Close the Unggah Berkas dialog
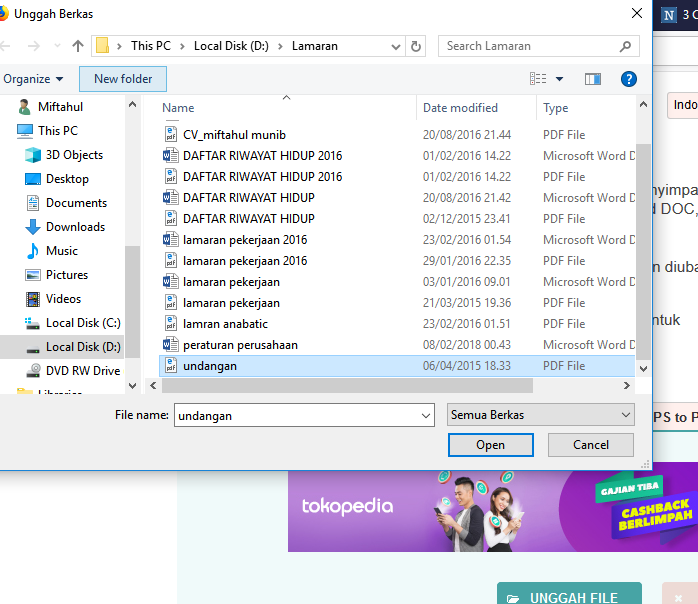The image size is (698, 604). point(637,13)
